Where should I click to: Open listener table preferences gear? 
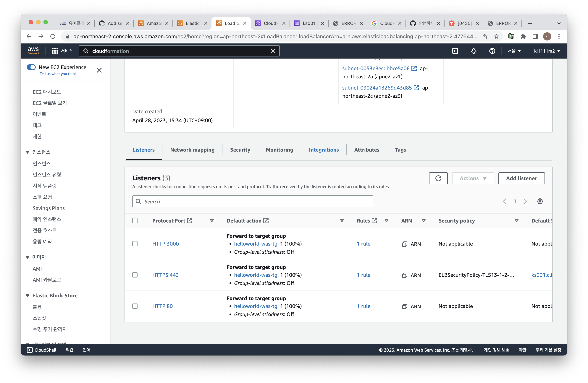point(540,201)
